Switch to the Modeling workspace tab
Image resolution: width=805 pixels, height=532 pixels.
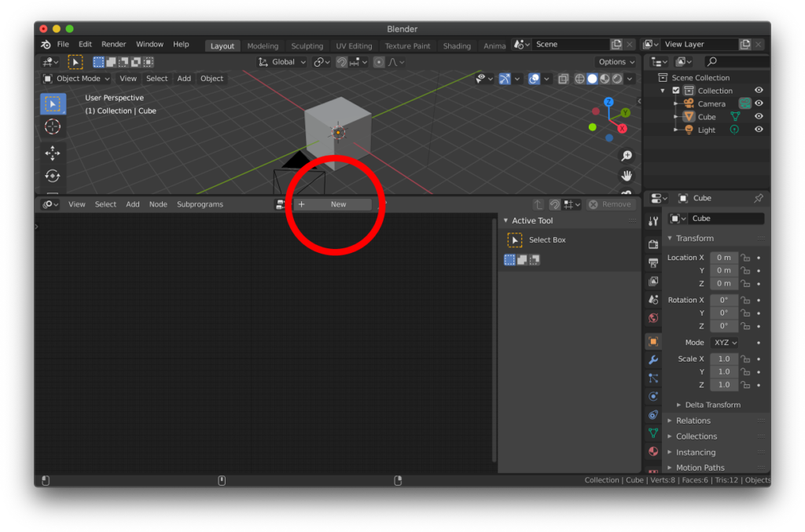point(263,46)
